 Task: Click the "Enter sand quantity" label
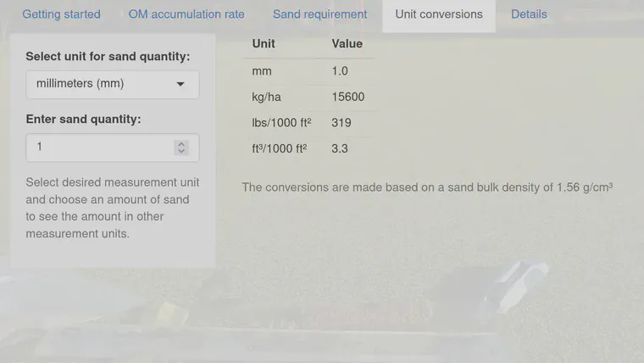(83, 120)
